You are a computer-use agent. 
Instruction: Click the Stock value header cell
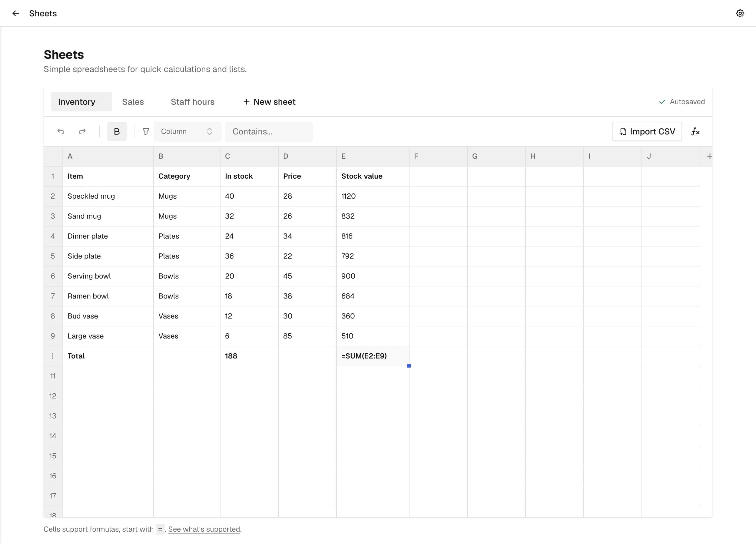(x=373, y=176)
